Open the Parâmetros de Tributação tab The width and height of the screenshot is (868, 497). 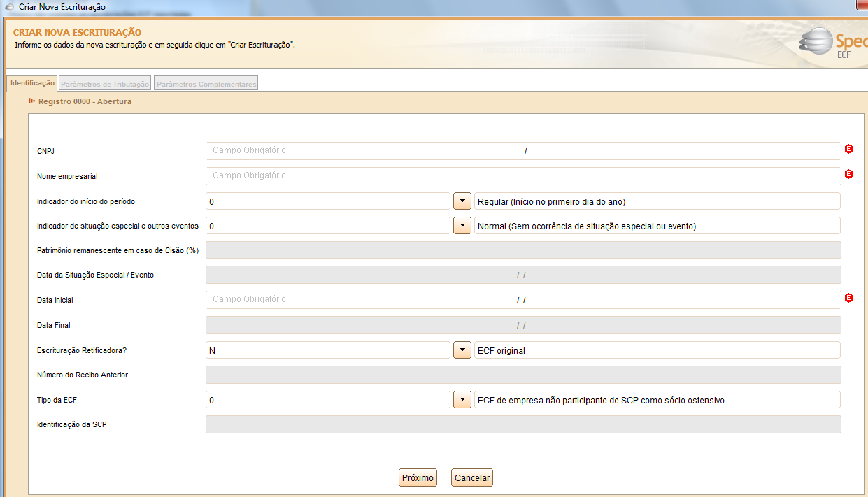105,84
